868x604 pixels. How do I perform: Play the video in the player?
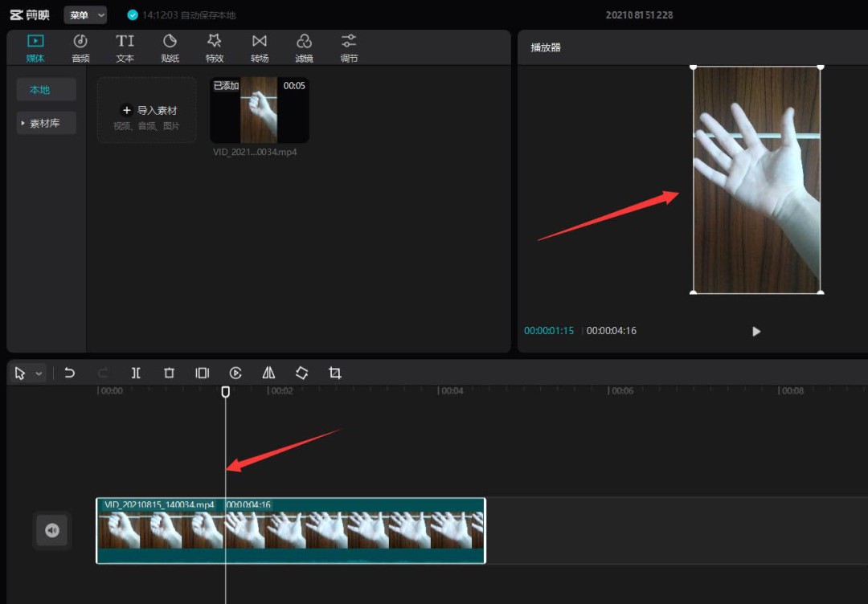[x=755, y=331]
